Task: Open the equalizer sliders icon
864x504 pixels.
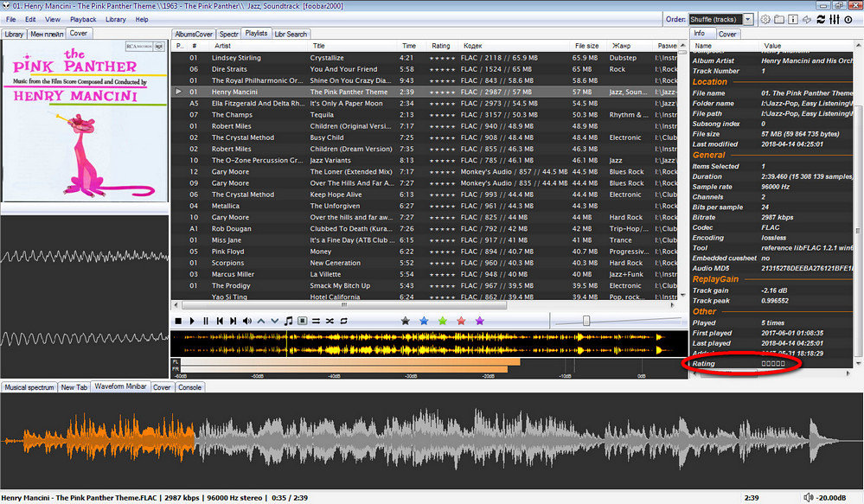Action: pyautogui.click(x=834, y=19)
